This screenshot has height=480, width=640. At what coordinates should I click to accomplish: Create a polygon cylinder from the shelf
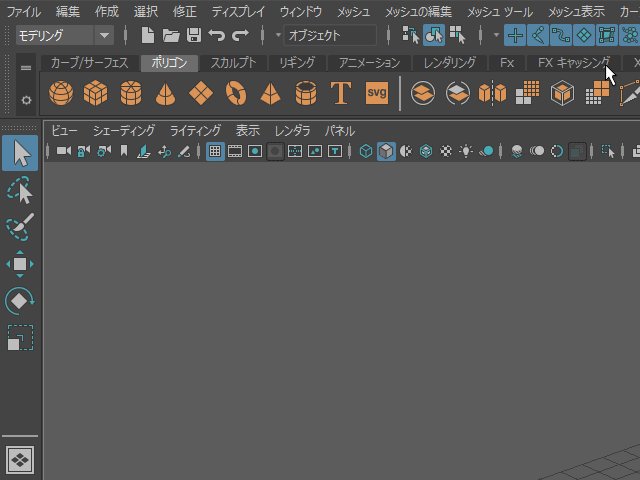pos(131,93)
